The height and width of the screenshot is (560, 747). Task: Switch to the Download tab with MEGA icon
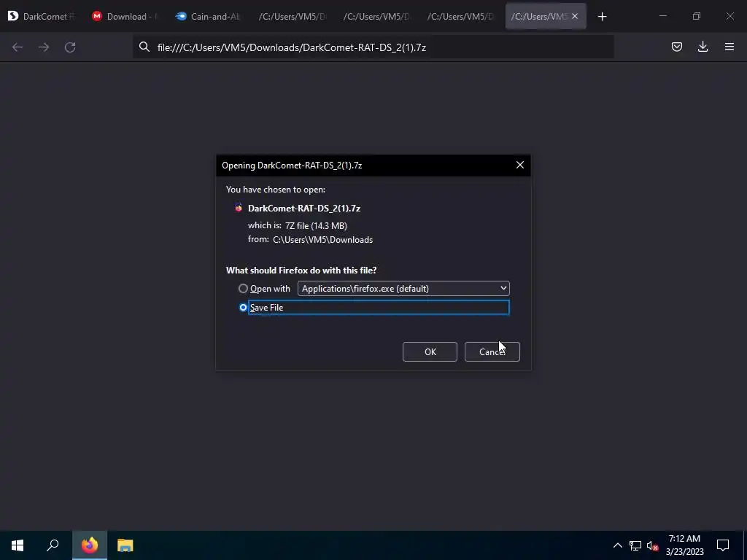point(125,16)
